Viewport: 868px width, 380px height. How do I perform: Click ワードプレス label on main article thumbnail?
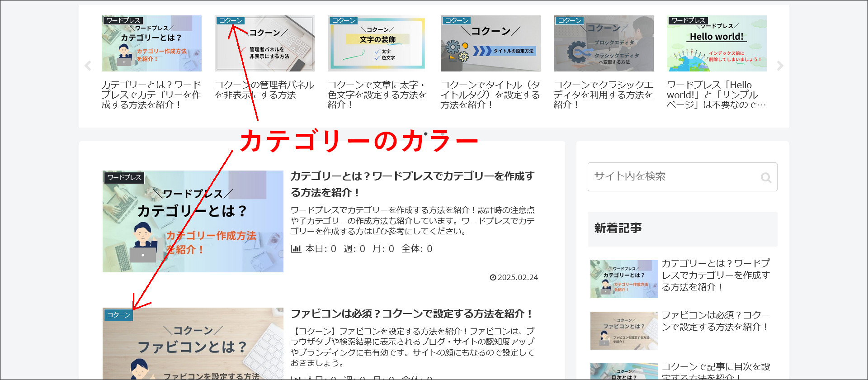[124, 177]
